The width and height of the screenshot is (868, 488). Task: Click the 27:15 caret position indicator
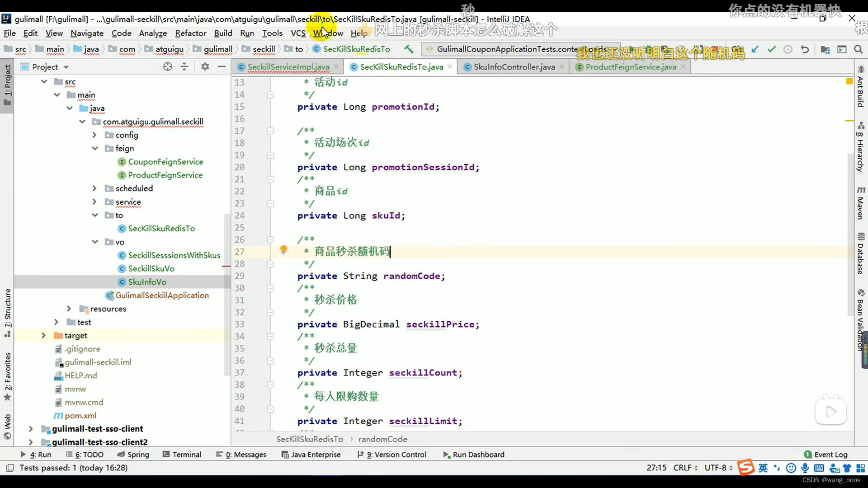pyautogui.click(x=656, y=468)
